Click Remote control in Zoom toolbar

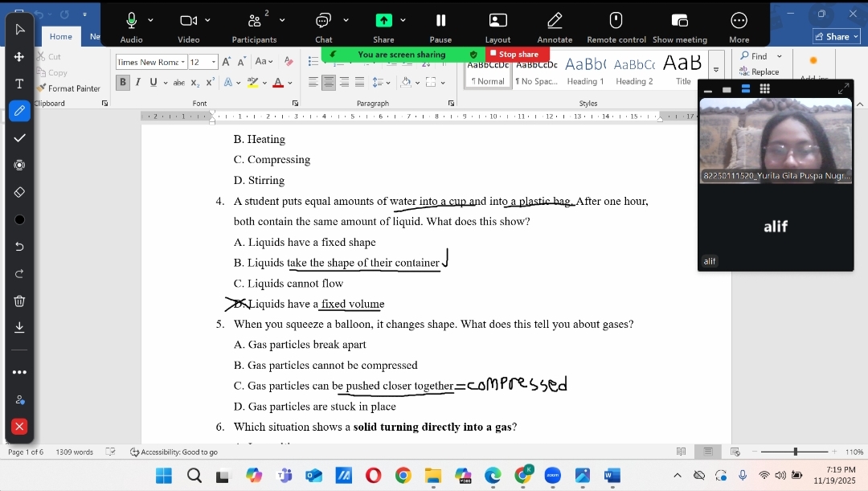pyautogui.click(x=616, y=26)
